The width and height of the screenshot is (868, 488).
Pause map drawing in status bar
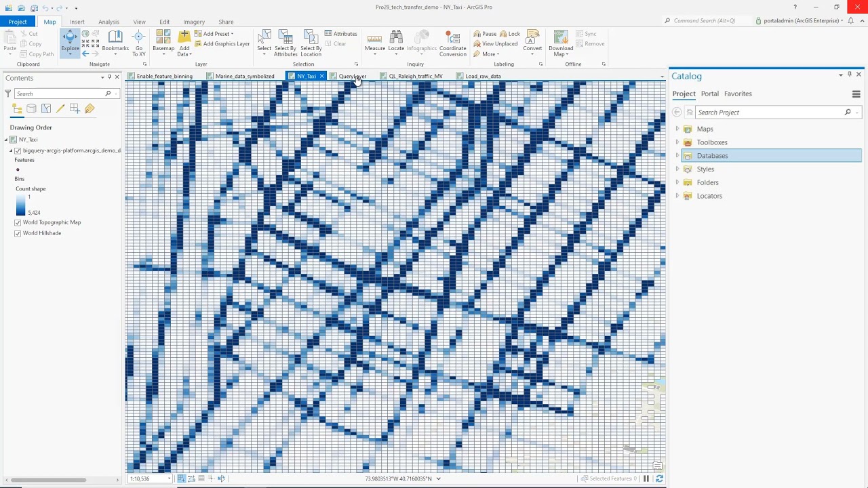coord(646,479)
